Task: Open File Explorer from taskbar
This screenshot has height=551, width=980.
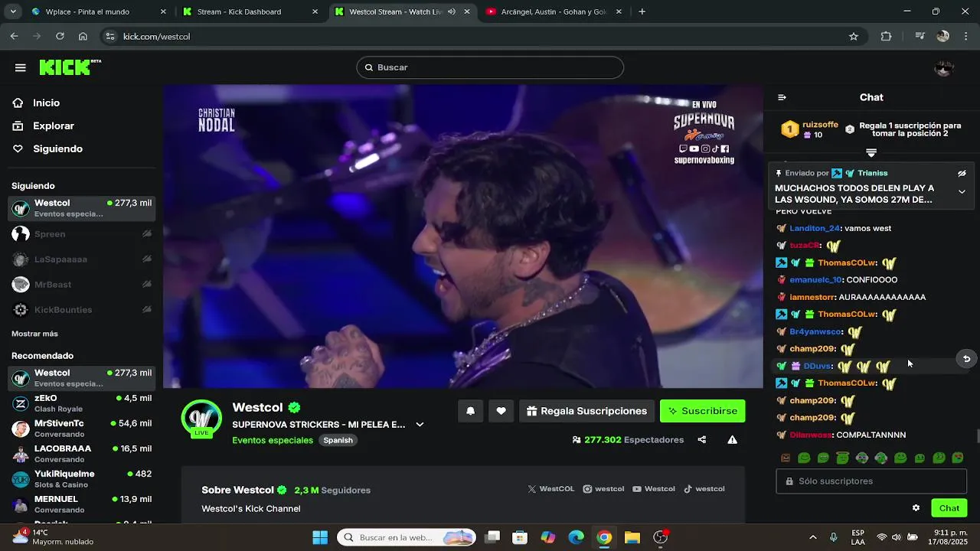Action: 632,537
